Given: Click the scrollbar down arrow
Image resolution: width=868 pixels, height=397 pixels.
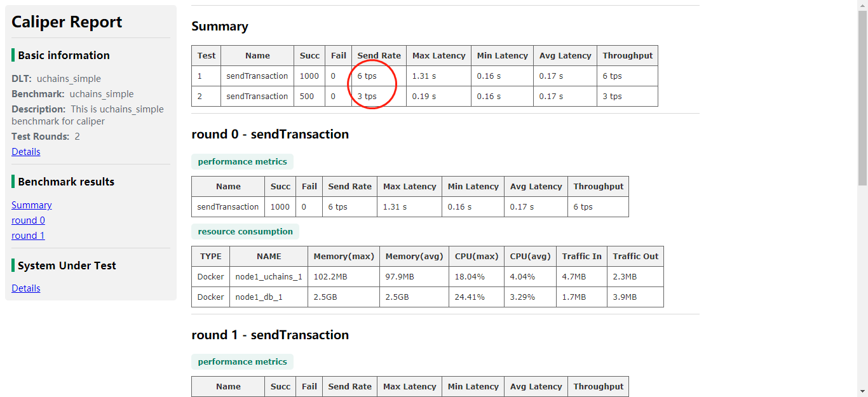Looking at the screenshot, I should pos(862,391).
